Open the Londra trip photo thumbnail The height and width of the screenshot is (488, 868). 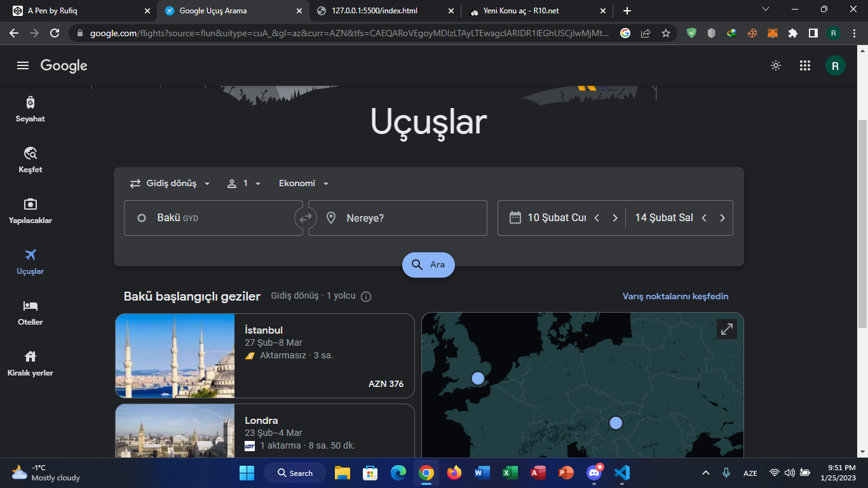pos(175,431)
